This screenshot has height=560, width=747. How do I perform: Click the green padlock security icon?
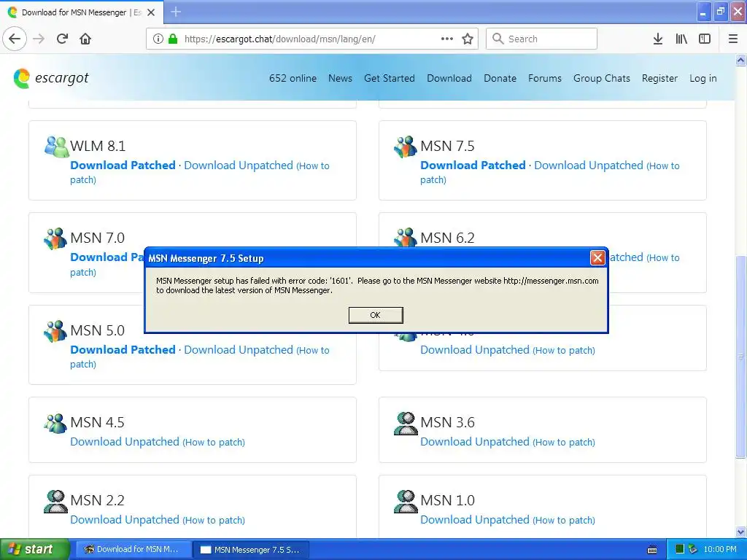(x=173, y=39)
